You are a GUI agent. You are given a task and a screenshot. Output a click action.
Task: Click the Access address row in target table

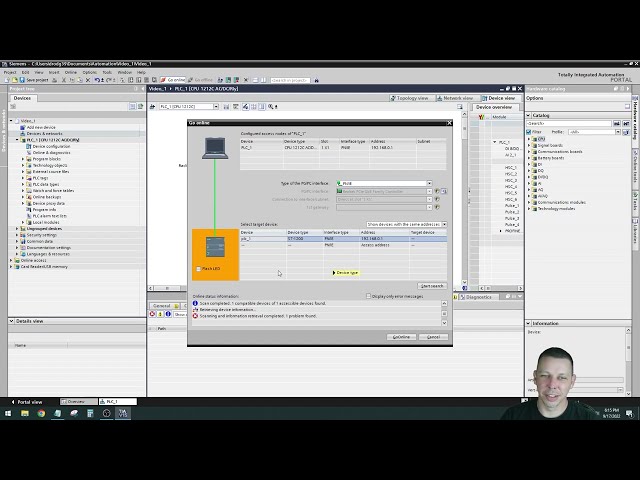(x=343, y=245)
